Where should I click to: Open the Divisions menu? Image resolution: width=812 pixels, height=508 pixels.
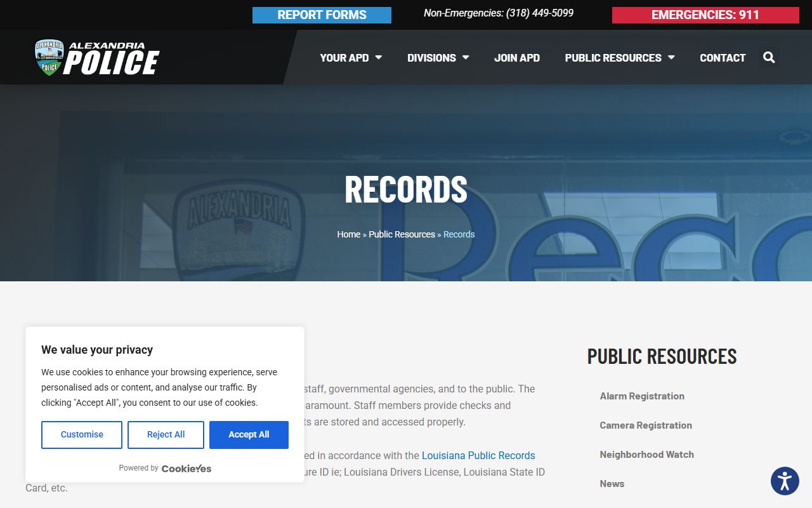coord(438,58)
